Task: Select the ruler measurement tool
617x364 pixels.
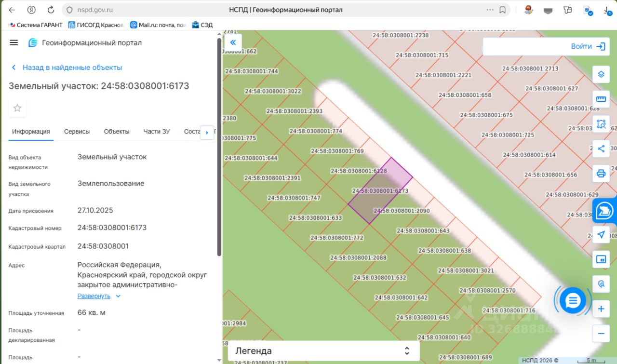Action: (x=601, y=99)
